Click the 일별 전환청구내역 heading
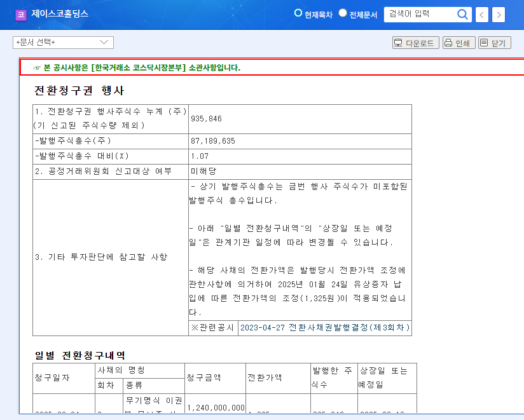524x420 pixels. click(80, 356)
